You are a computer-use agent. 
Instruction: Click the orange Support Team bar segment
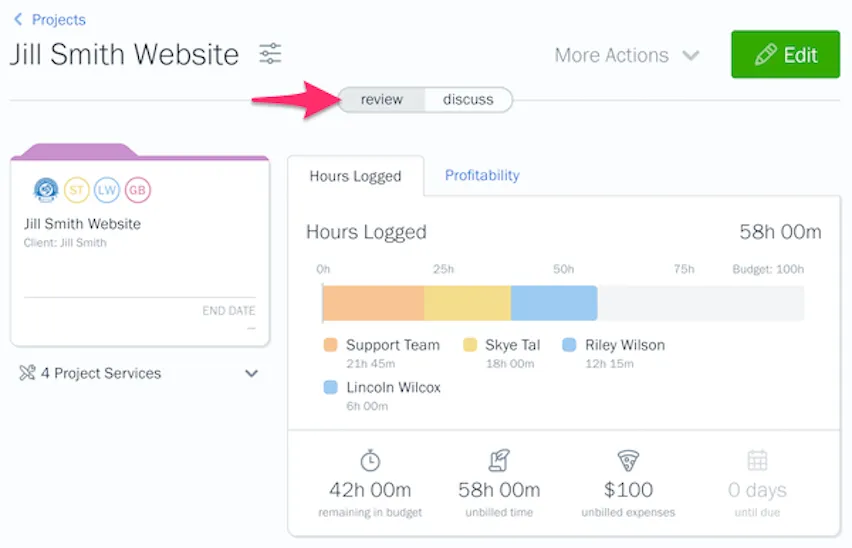pyautogui.click(x=373, y=303)
